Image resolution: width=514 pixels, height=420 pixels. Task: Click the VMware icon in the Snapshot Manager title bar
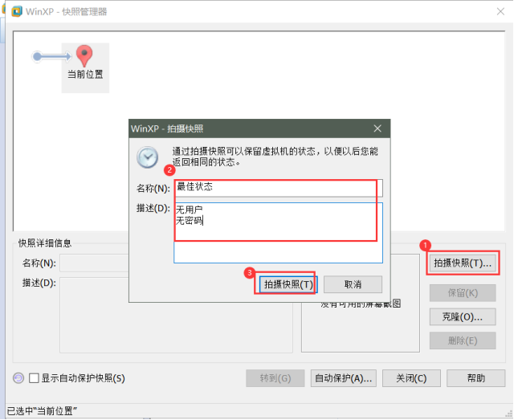click(x=16, y=11)
